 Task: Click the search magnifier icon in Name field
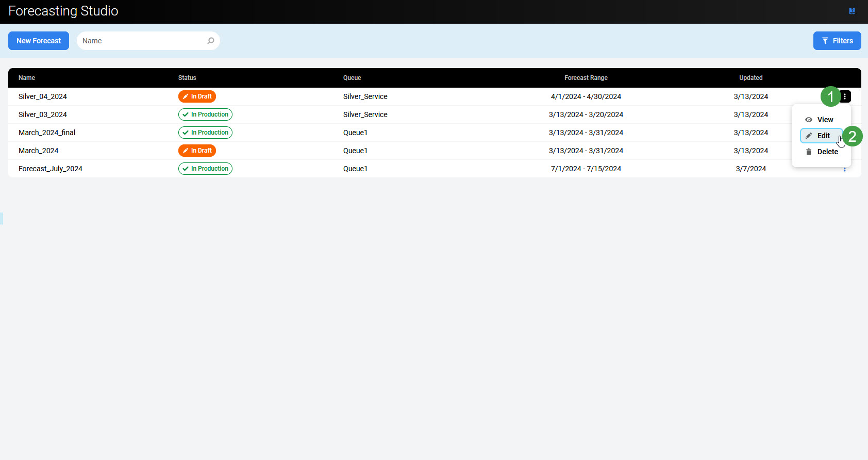(211, 41)
